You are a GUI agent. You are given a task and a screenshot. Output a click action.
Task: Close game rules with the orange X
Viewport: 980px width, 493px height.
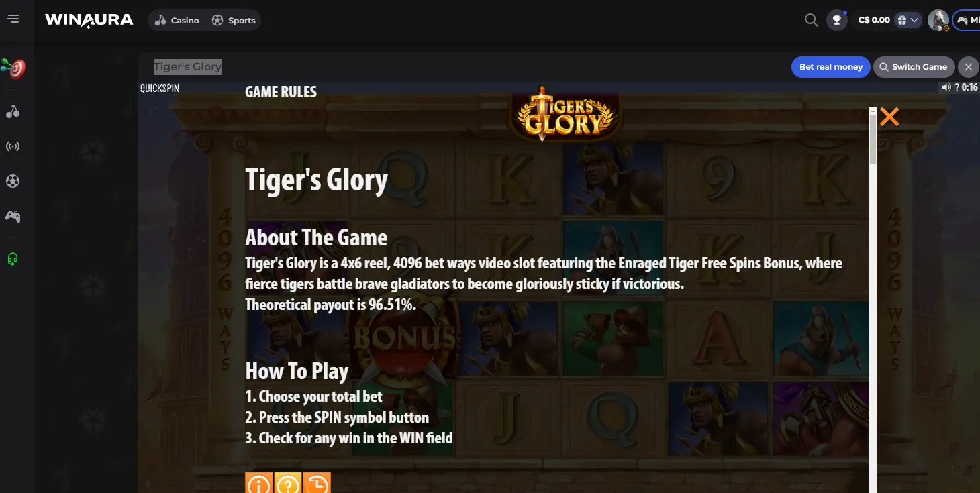point(889,117)
